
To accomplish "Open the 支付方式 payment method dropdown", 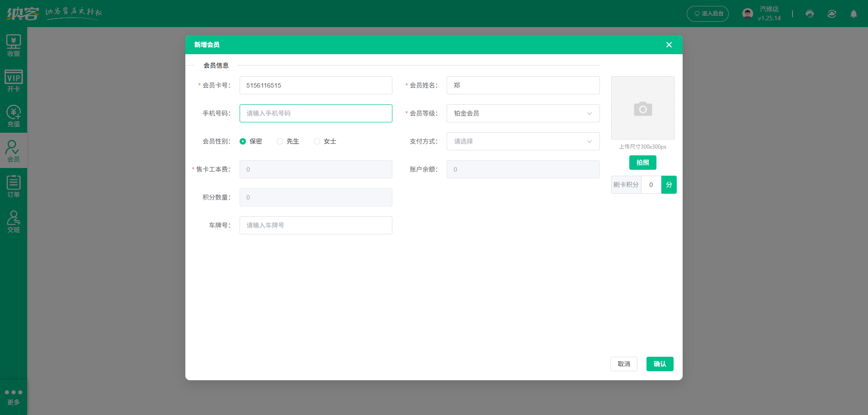I will pyautogui.click(x=523, y=141).
